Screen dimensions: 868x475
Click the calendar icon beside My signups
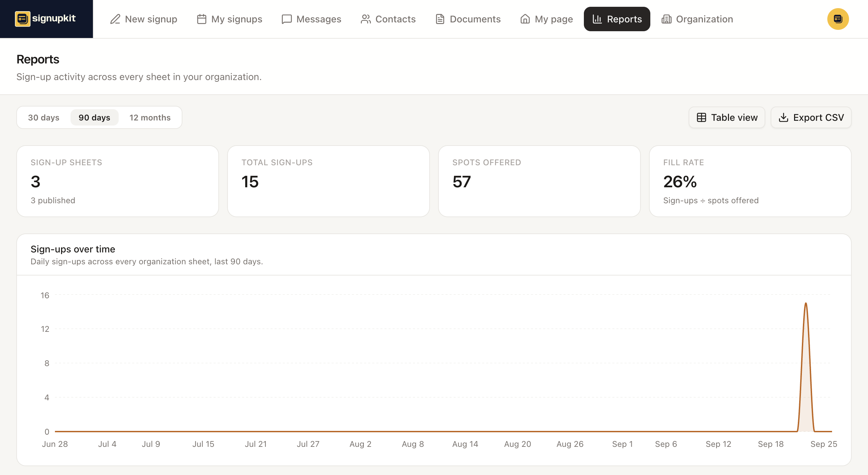[201, 19]
